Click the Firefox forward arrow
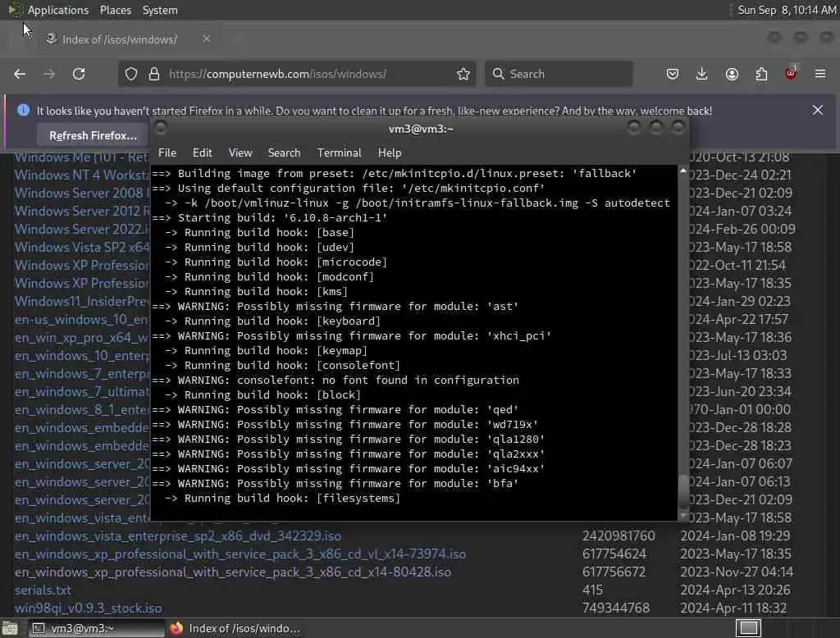The height and width of the screenshot is (638, 840). [49, 74]
